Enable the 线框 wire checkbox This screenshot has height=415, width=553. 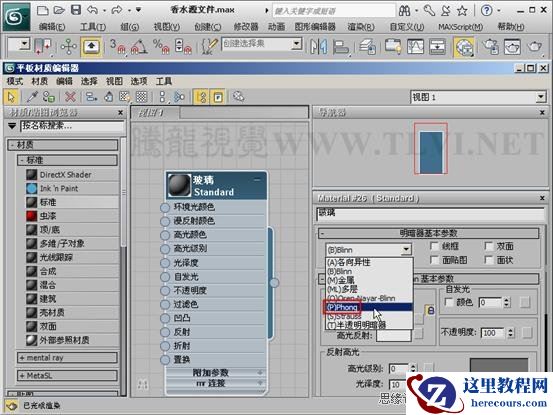(435, 246)
